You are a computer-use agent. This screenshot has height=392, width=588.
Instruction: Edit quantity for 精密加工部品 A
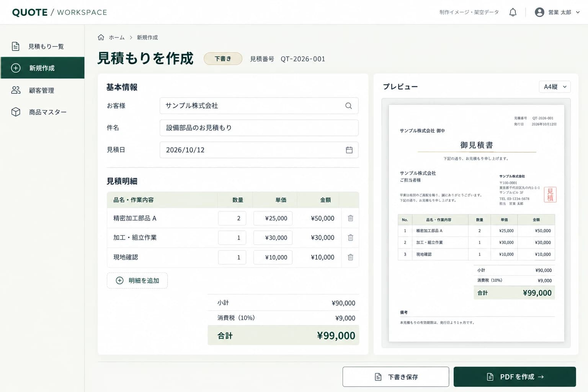pyautogui.click(x=232, y=218)
